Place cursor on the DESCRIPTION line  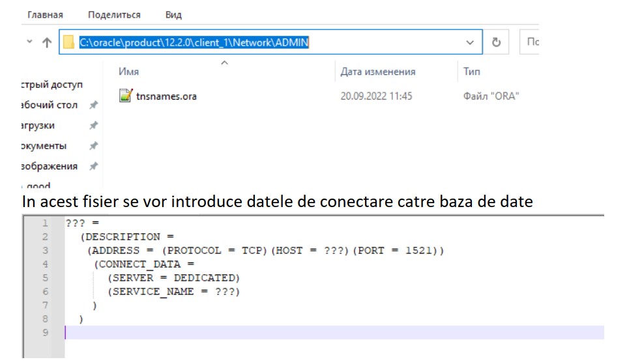[127, 237]
